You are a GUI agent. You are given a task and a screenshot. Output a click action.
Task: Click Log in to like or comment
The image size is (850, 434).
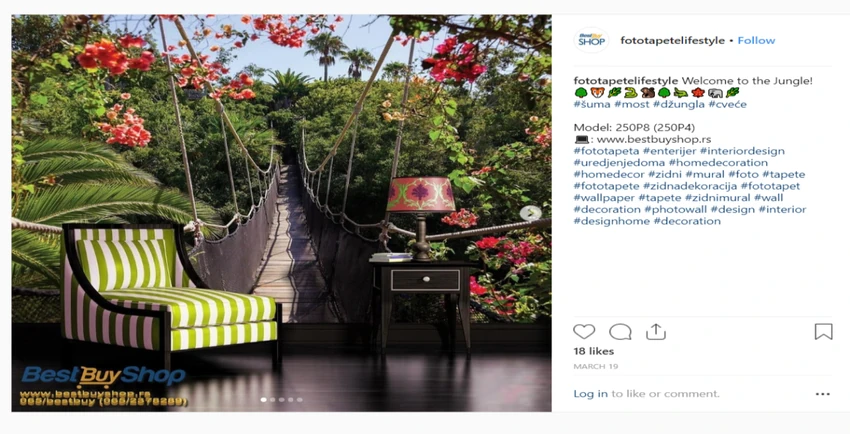pos(590,394)
